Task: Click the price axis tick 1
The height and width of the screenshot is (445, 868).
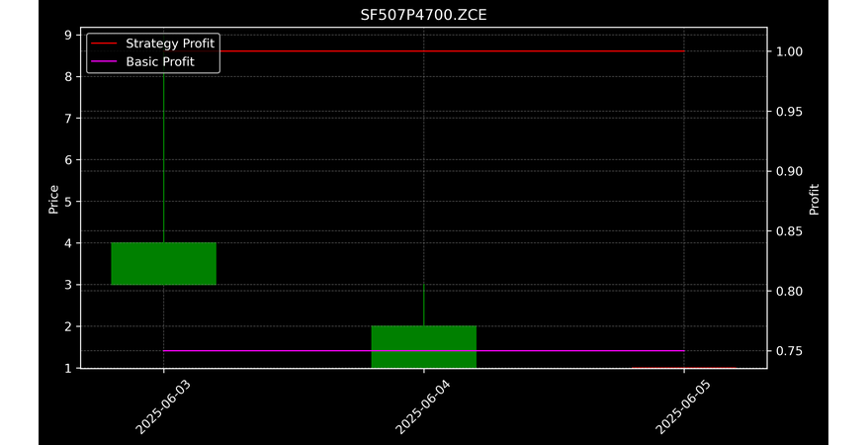Action: click(x=68, y=368)
